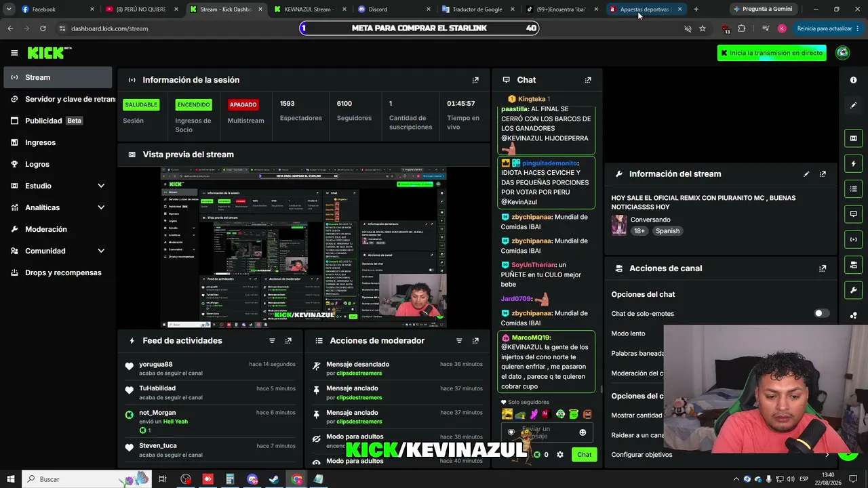
Task: Click the wrench icon in right sidebar
Action: (x=853, y=290)
